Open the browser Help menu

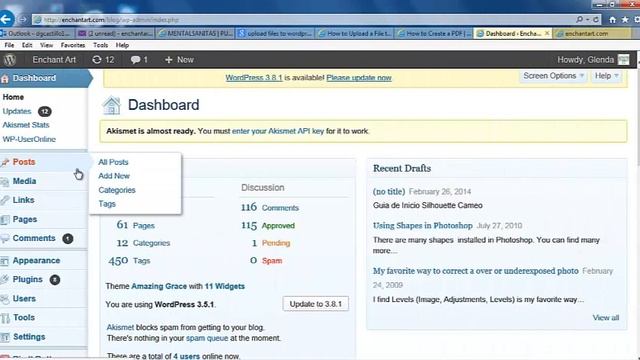[x=122, y=45]
